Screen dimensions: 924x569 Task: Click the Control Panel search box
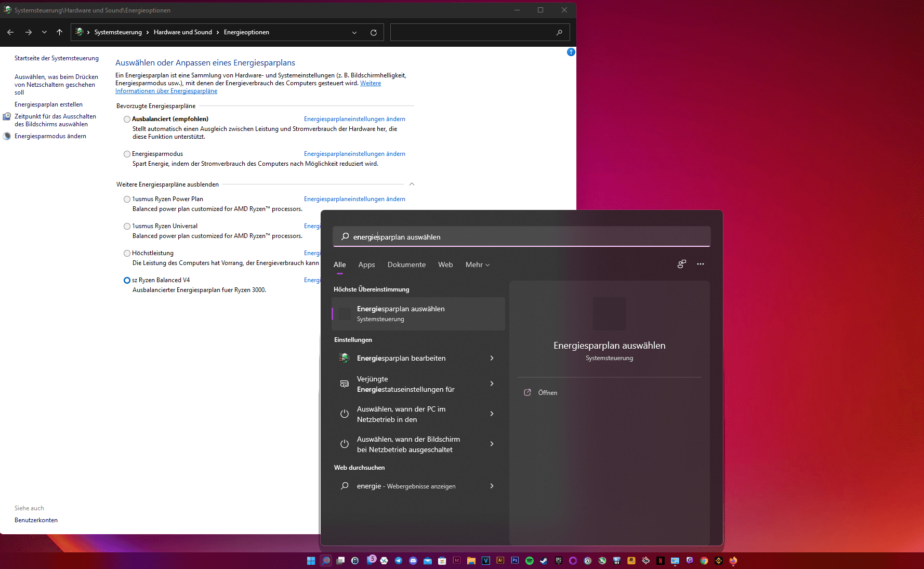(480, 32)
